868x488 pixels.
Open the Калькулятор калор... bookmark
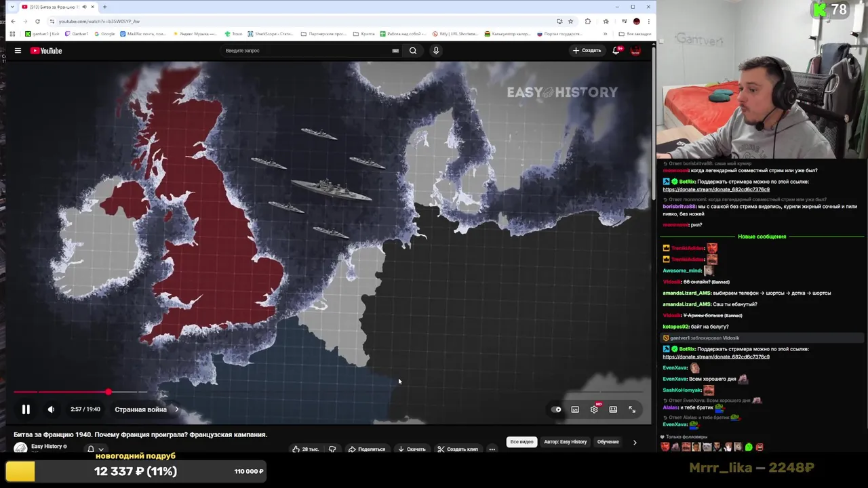(508, 34)
